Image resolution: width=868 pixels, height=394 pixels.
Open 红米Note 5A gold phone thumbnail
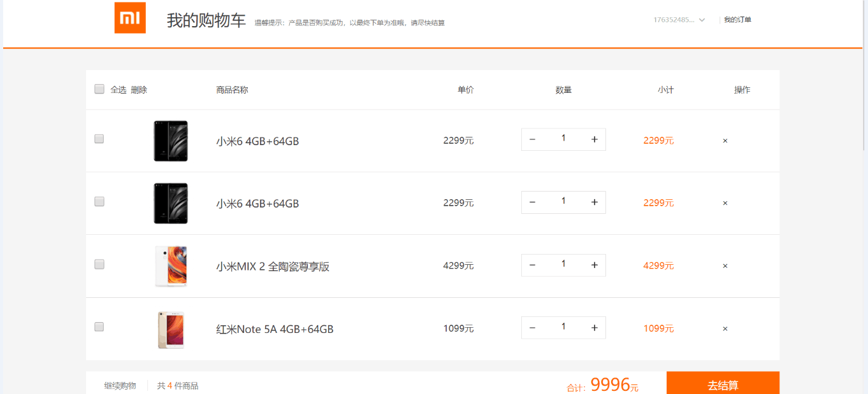[171, 329]
